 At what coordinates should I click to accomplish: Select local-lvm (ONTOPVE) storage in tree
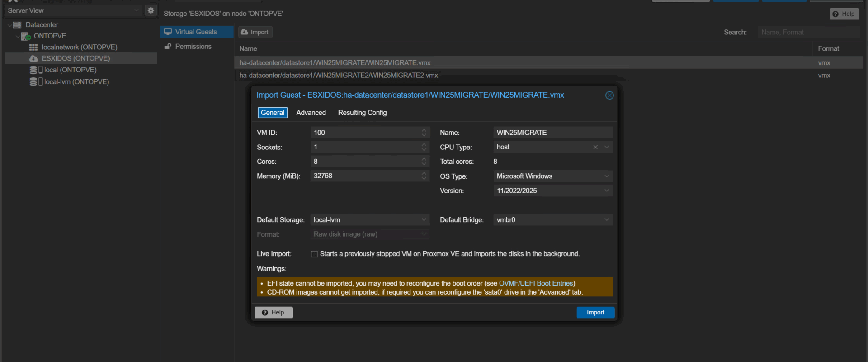76,81
